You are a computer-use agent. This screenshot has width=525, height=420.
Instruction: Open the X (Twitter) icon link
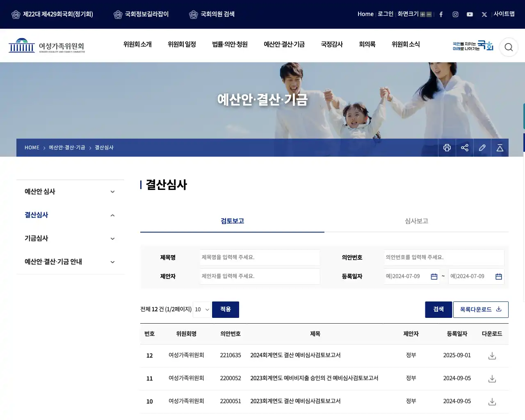484,14
